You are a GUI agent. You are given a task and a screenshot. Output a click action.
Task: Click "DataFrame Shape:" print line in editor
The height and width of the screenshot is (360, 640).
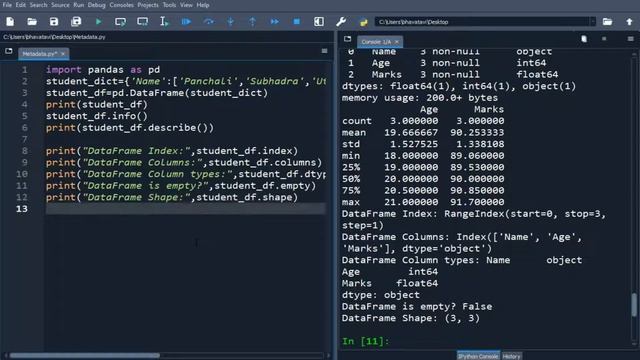click(172, 197)
